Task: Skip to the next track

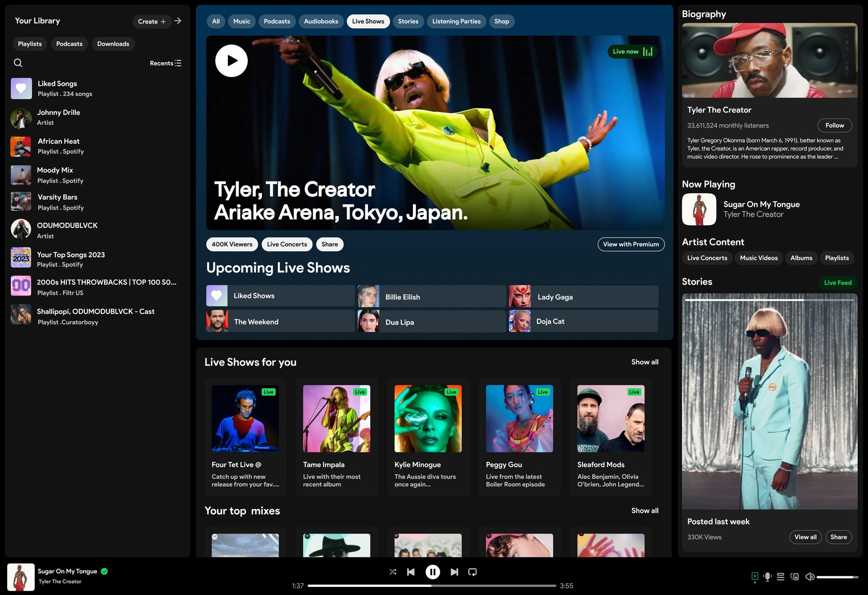Action: point(454,572)
